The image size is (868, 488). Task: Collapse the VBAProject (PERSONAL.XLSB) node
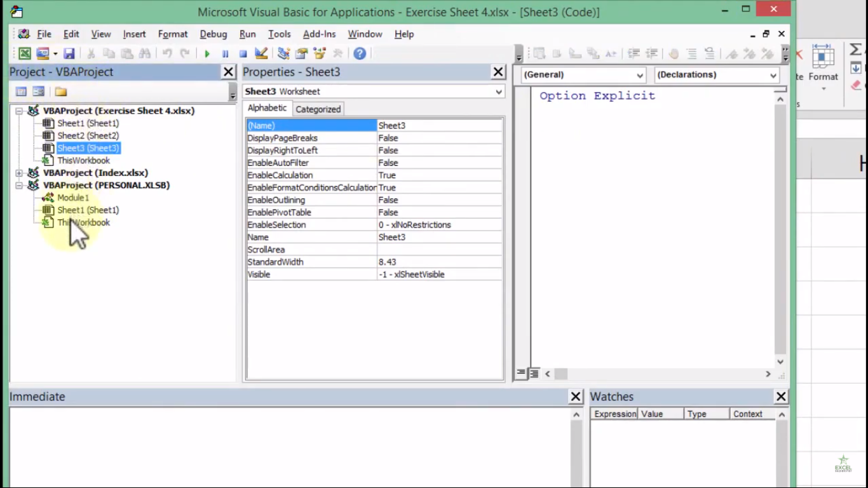point(19,186)
